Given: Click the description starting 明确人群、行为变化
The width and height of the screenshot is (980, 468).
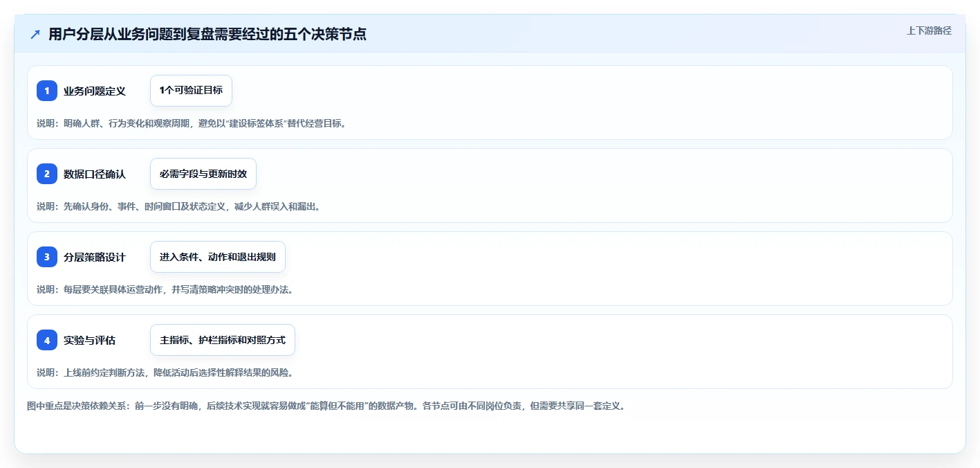Looking at the screenshot, I should 191,123.
